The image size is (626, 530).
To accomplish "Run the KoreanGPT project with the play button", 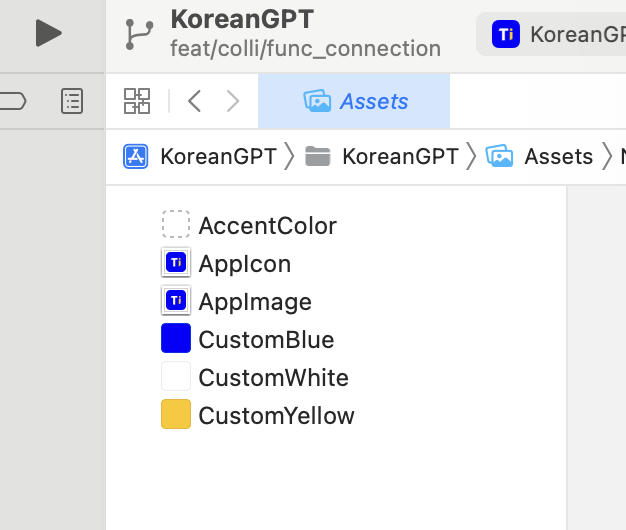I will (x=48, y=33).
